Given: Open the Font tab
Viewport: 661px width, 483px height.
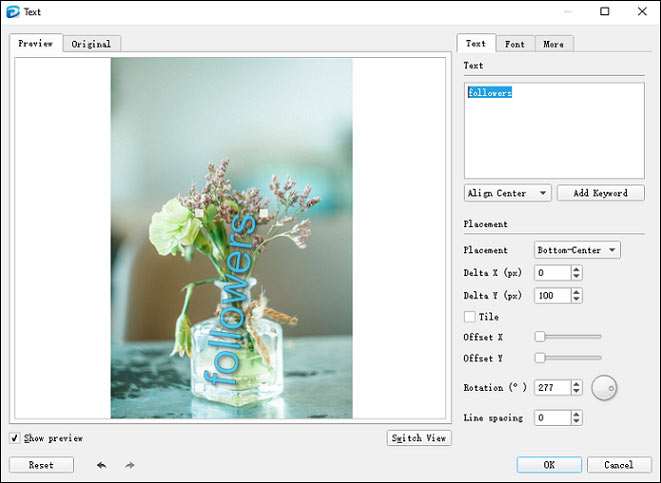Looking at the screenshot, I should point(515,44).
